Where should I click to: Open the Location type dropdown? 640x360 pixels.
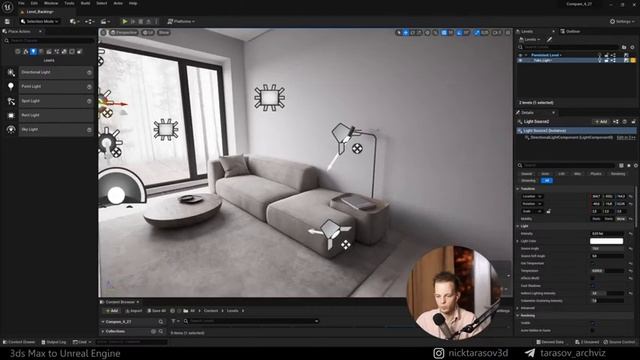[x=531, y=196]
